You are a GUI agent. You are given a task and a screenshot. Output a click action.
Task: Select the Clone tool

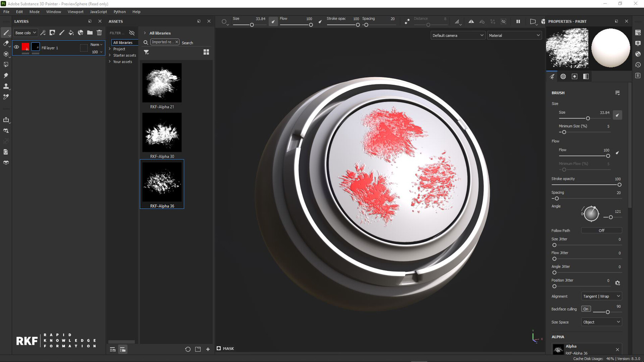pyautogui.click(x=6, y=86)
